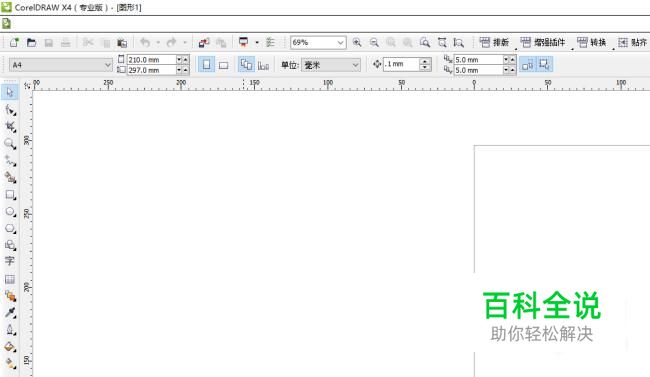
Task: Click the nudge offset .1 mm field
Action: (x=401, y=64)
